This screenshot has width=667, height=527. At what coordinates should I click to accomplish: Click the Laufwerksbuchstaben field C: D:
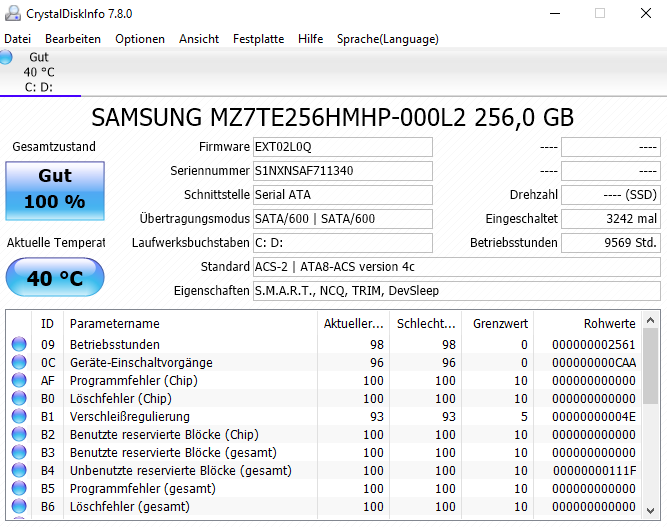pos(343,242)
